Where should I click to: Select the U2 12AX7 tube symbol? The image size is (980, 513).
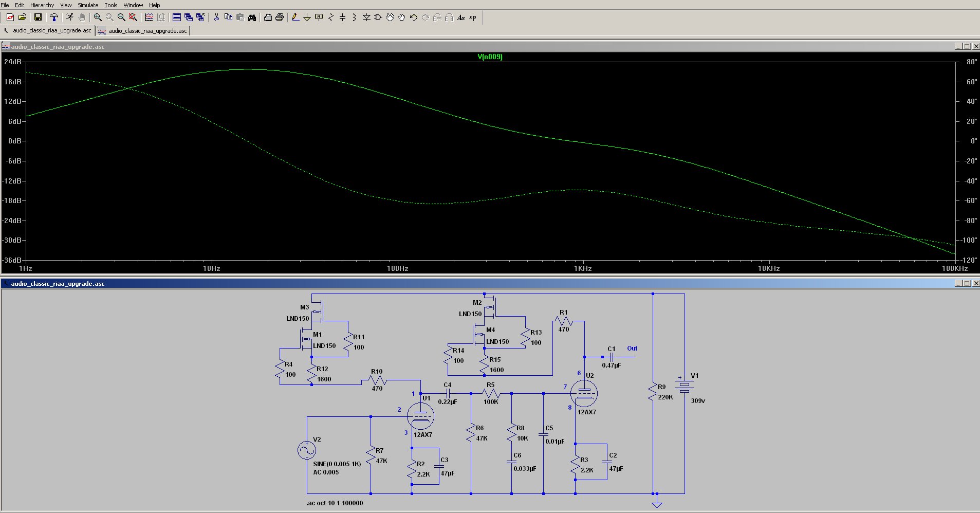(x=584, y=394)
